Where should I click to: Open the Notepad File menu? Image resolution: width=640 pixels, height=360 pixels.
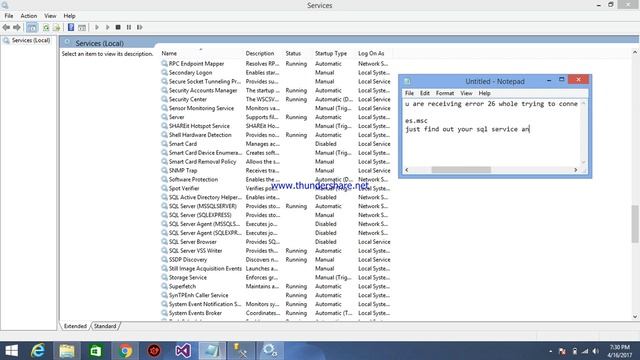(x=409, y=93)
